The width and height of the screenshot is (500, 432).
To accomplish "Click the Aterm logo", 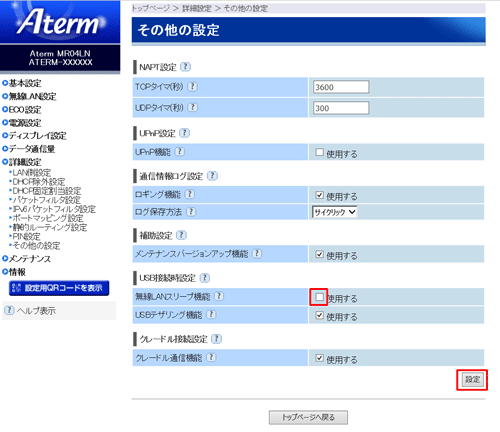I will click(60, 22).
